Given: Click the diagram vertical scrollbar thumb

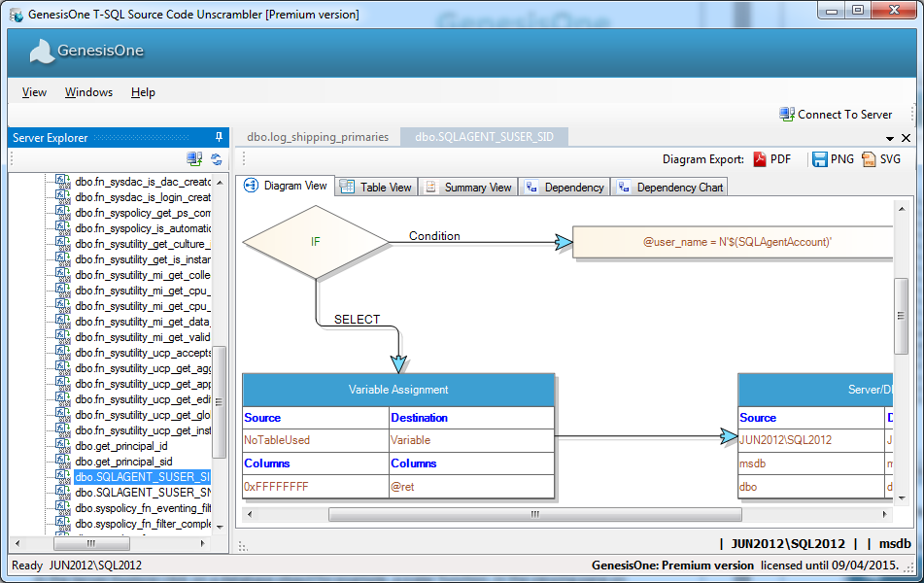Looking at the screenshot, I should [x=901, y=316].
